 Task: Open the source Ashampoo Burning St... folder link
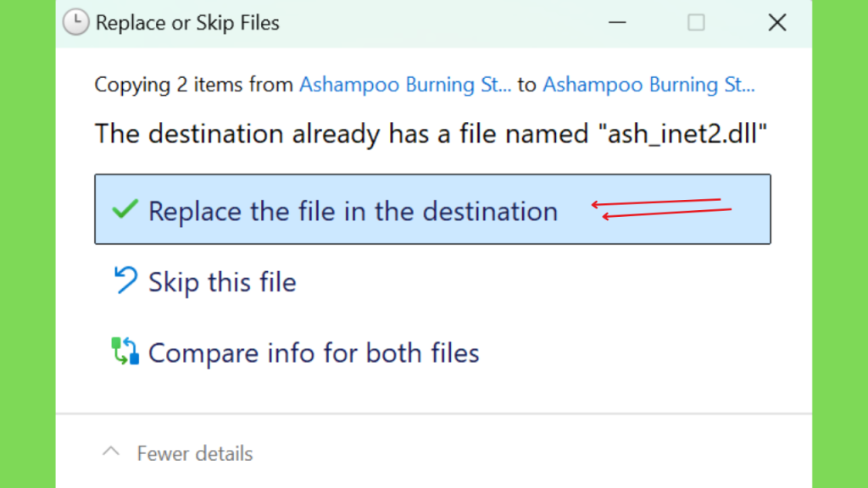(405, 85)
